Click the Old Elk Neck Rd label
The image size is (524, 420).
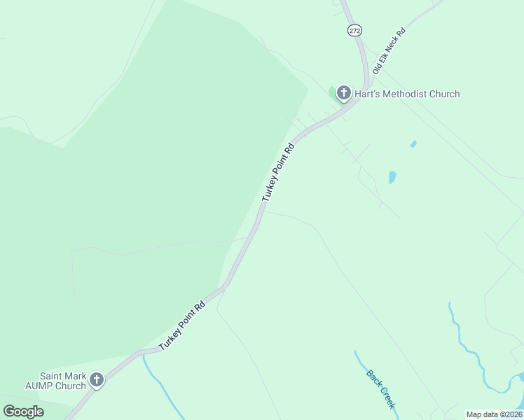(x=389, y=51)
